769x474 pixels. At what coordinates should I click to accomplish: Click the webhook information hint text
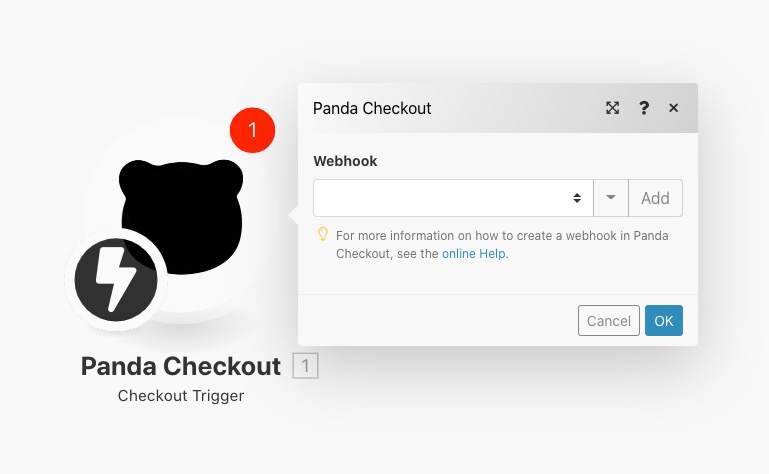click(x=502, y=244)
